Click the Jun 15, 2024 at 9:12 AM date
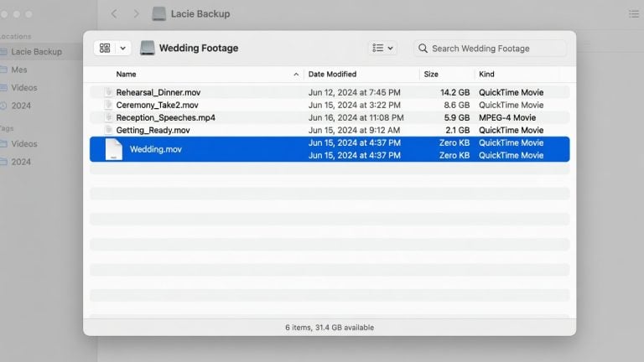 pos(354,130)
